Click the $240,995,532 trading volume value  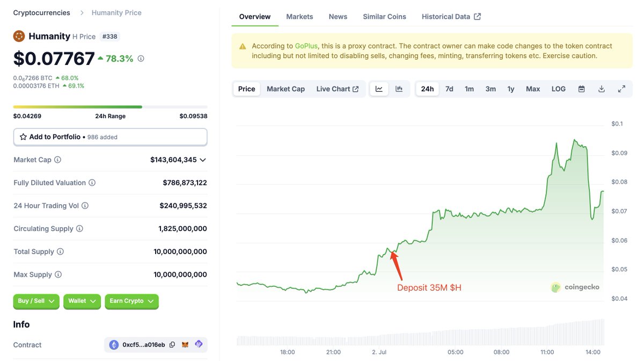183,206
